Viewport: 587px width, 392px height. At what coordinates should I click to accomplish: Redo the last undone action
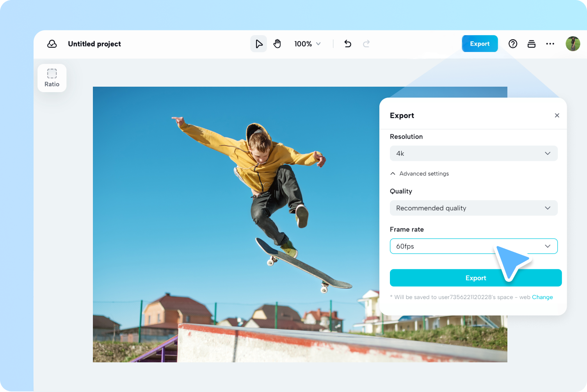click(x=366, y=44)
